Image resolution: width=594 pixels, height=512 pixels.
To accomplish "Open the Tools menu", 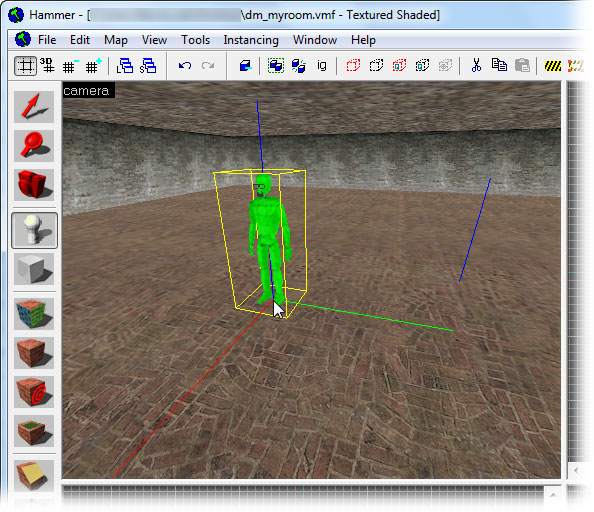I will (x=195, y=40).
